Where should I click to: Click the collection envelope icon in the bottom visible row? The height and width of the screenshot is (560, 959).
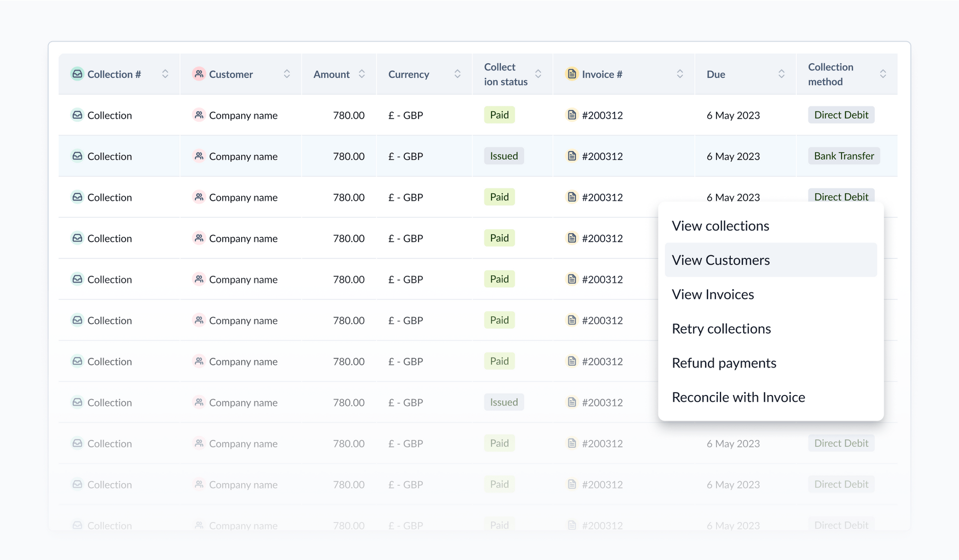coord(77,525)
